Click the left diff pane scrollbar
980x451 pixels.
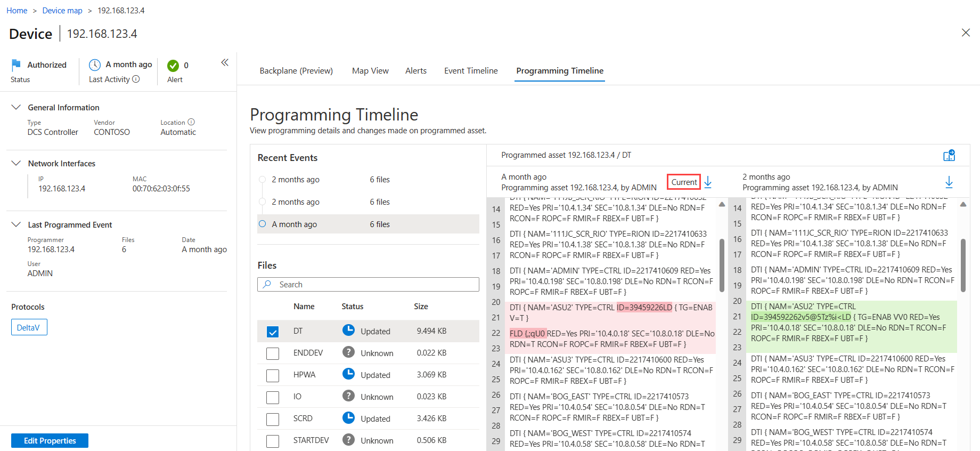[722, 265]
